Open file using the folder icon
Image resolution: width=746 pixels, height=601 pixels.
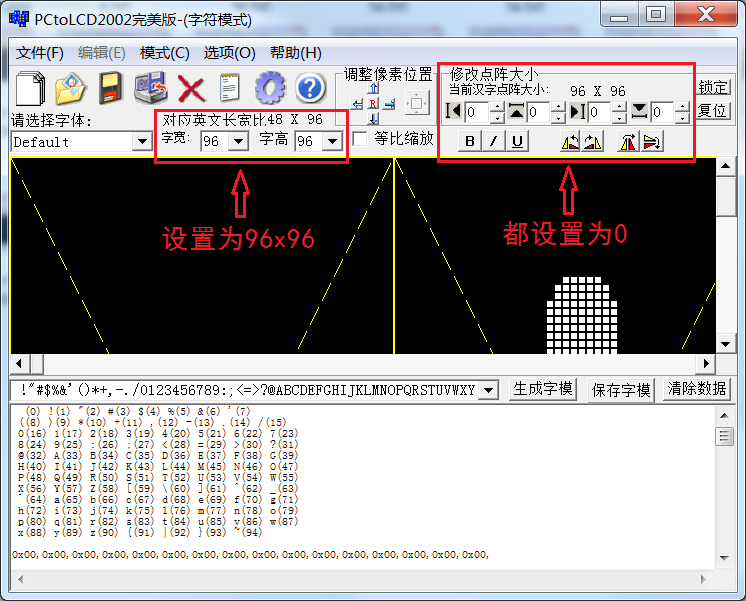(71, 88)
